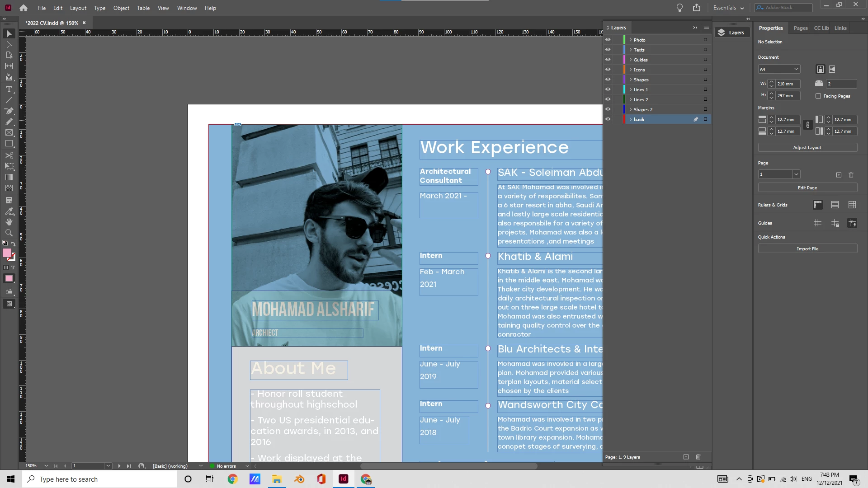
Task: Open the A4 page size dropdown
Action: click(796, 69)
